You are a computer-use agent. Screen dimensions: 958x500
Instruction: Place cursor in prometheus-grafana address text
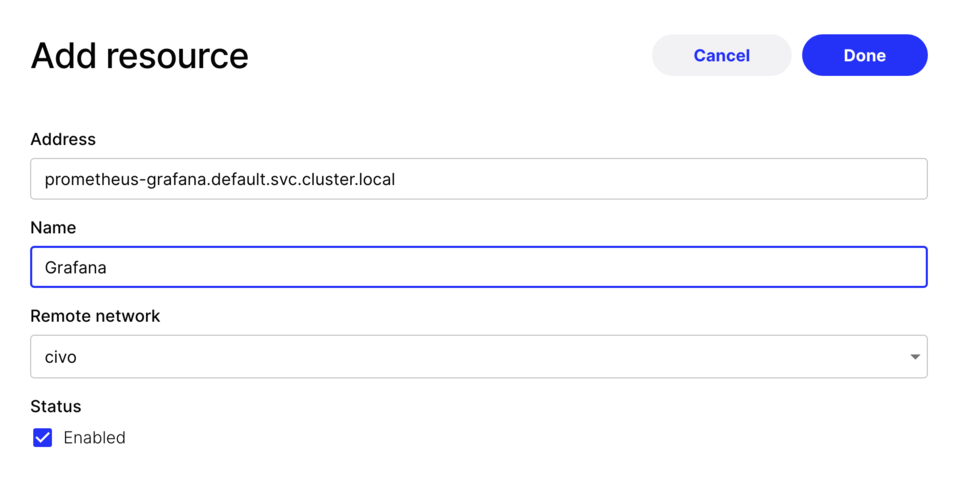point(220,179)
